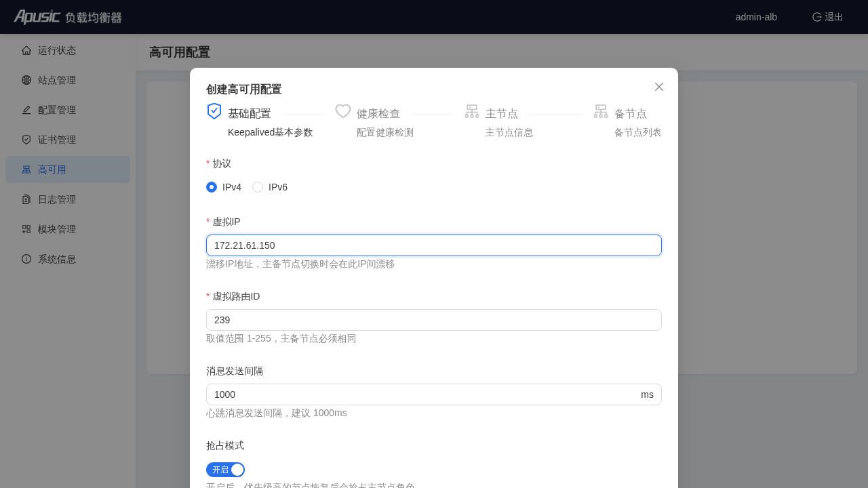Click the shield icon beside 证书管理
Image resolution: width=868 pixels, height=488 pixels.
click(x=26, y=140)
